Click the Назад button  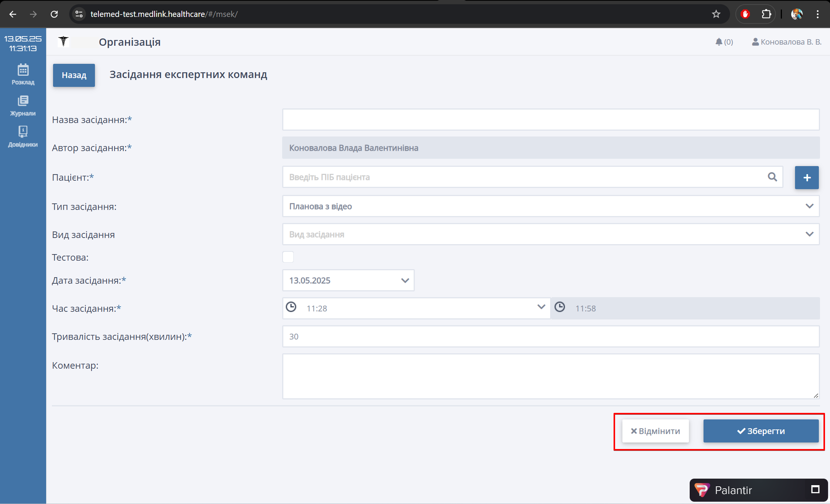[x=74, y=75]
